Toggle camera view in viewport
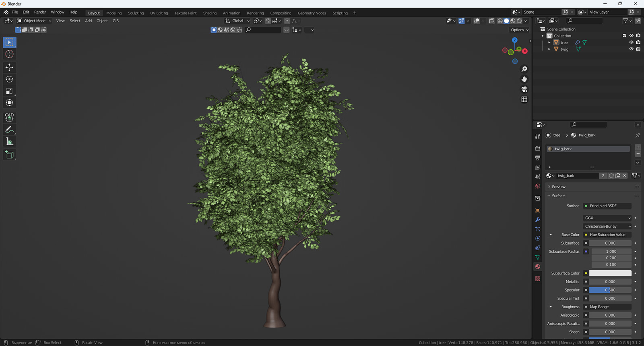 click(x=524, y=89)
